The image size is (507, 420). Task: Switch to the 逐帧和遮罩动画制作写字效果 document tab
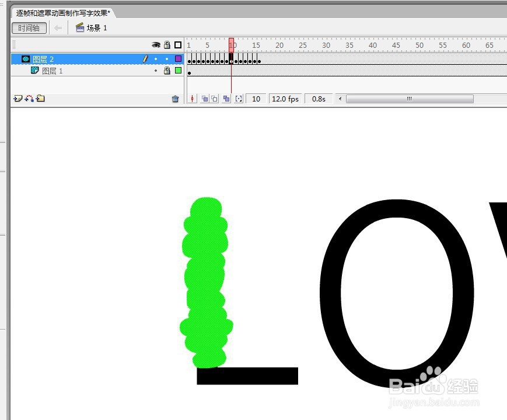(x=63, y=13)
